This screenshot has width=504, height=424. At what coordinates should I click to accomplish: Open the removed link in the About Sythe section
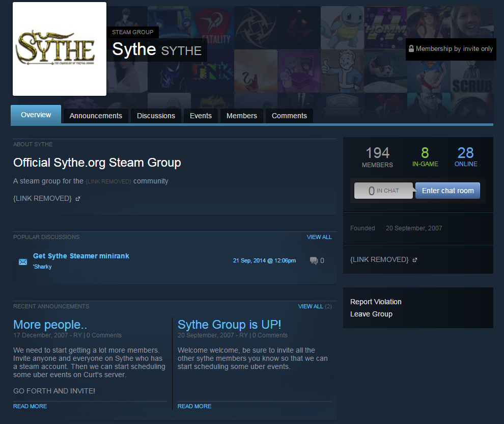click(42, 198)
